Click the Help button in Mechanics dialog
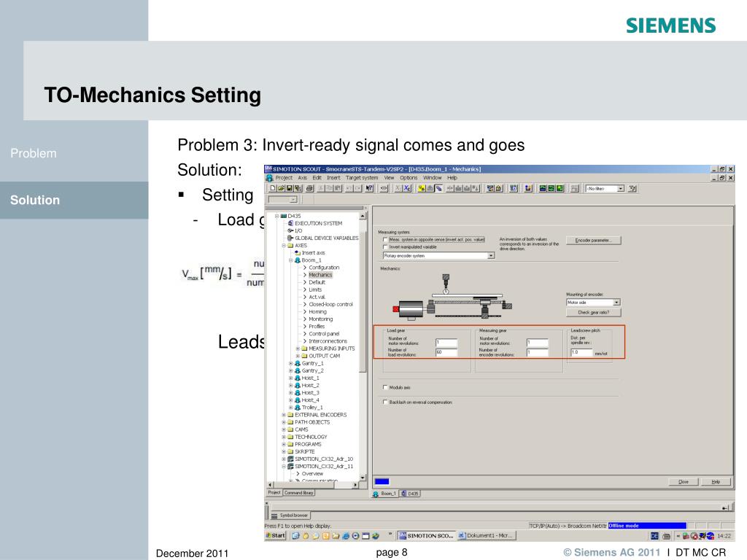 coord(716,482)
